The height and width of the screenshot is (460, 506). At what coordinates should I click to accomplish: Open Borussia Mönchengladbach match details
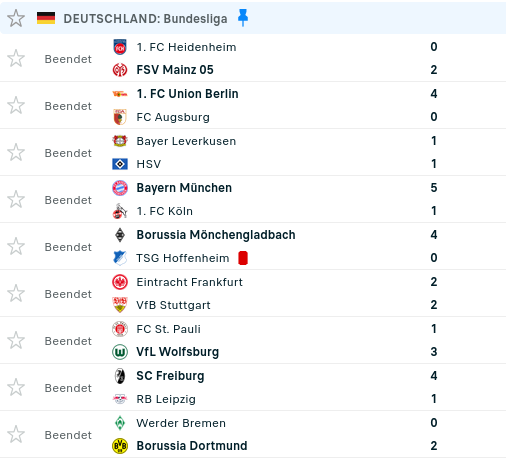253,246
